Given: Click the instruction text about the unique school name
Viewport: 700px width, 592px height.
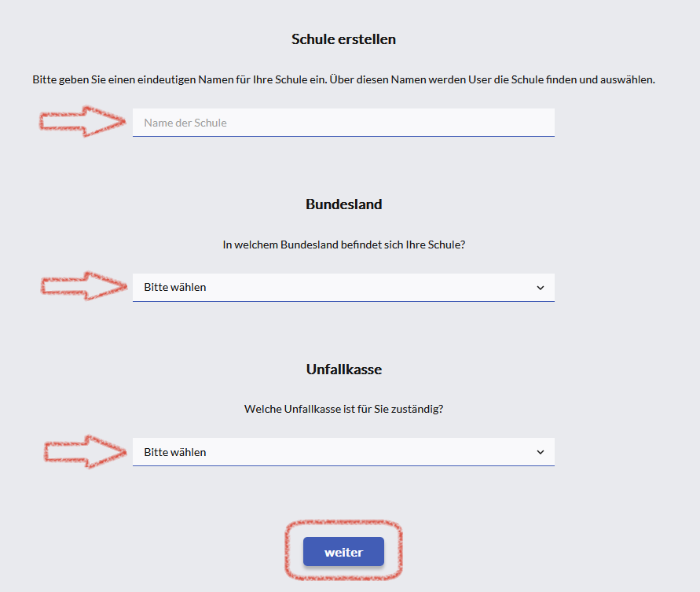Looking at the screenshot, I should point(343,79).
